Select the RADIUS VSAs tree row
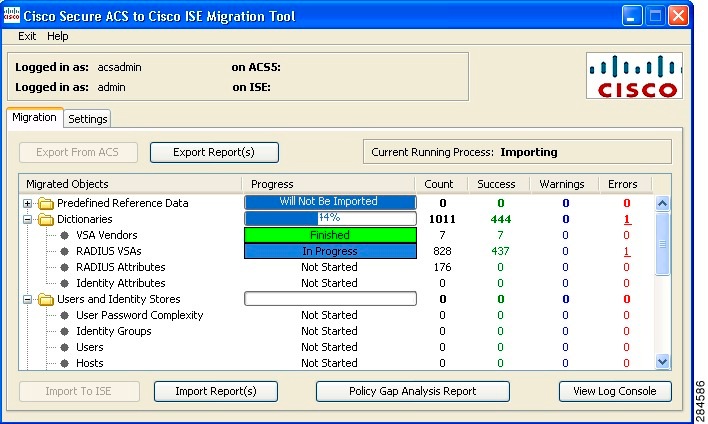 [109, 251]
